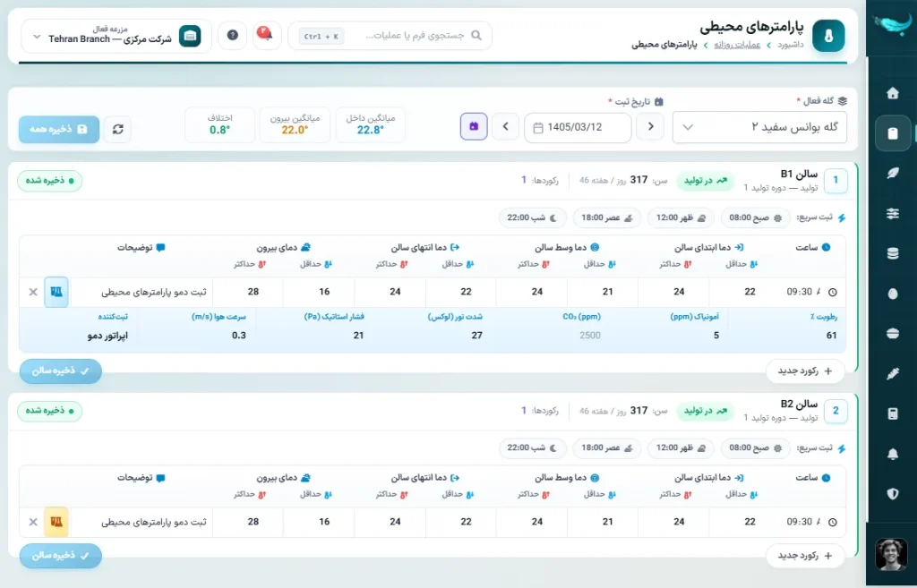
Task: Add رکورد جدید in hall B2
Action: pyautogui.click(x=805, y=555)
